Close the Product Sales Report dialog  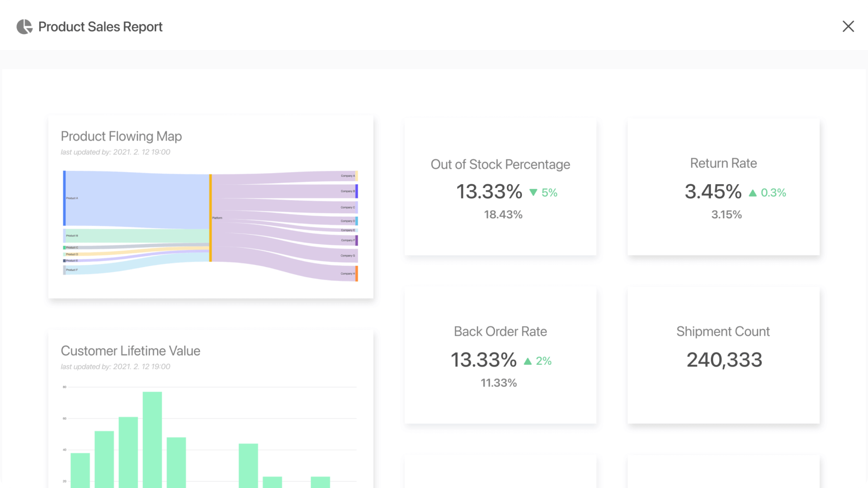(848, 26)
